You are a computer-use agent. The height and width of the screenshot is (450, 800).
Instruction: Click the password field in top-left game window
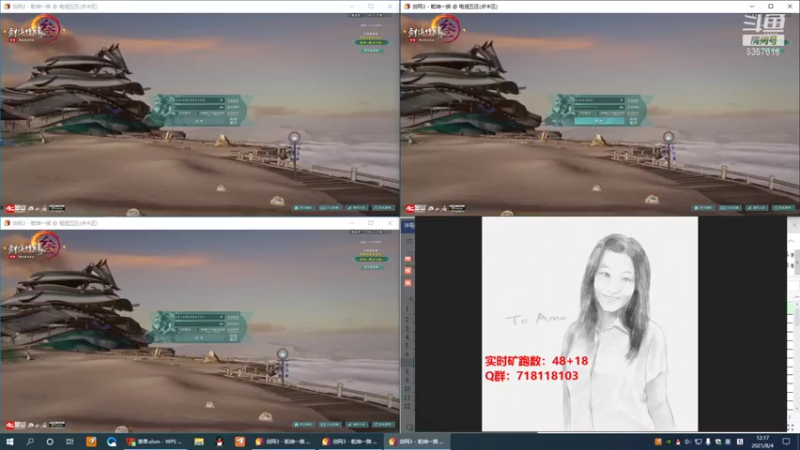click(x=199, y=107)
